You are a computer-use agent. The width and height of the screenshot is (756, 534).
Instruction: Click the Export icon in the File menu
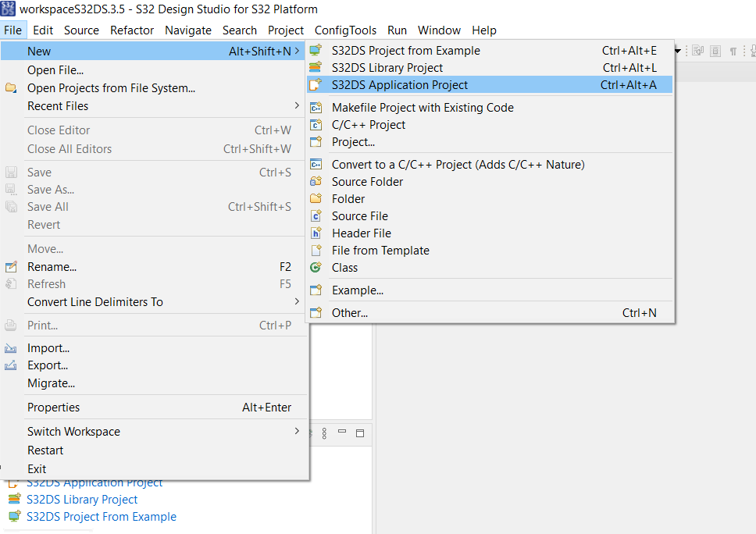coord(10,365)
